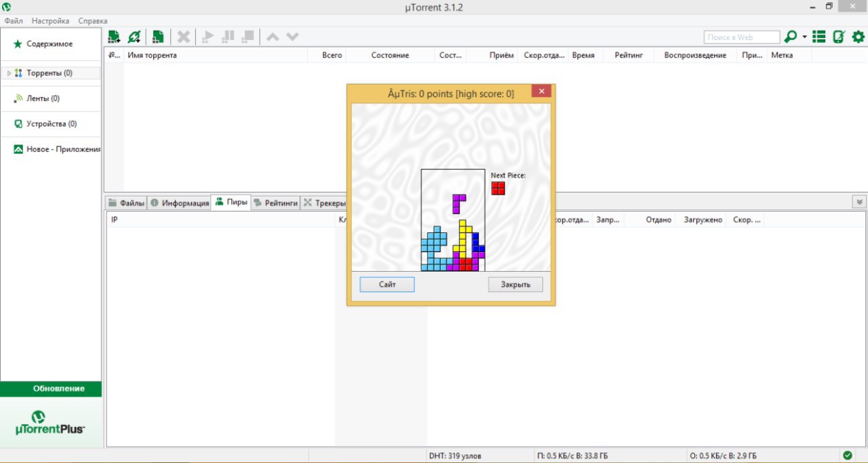Add torrent from URL link icon

(134, 37)
